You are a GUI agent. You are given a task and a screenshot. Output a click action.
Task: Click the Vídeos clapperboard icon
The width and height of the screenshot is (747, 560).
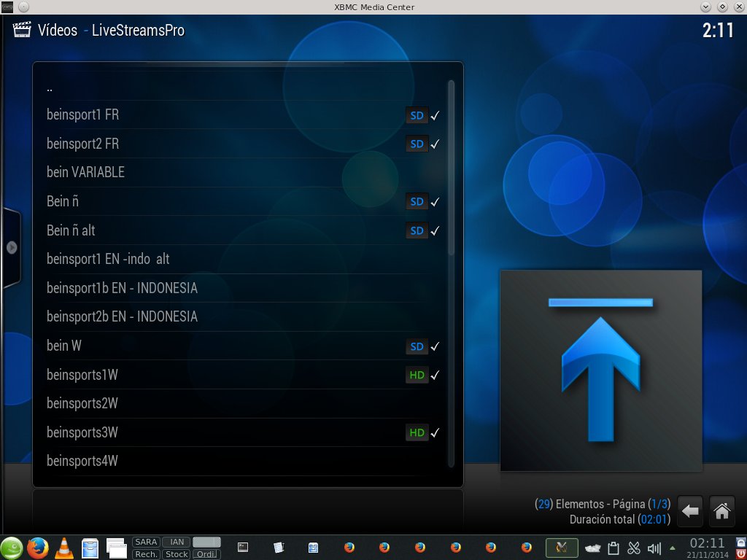click(23, 31)
